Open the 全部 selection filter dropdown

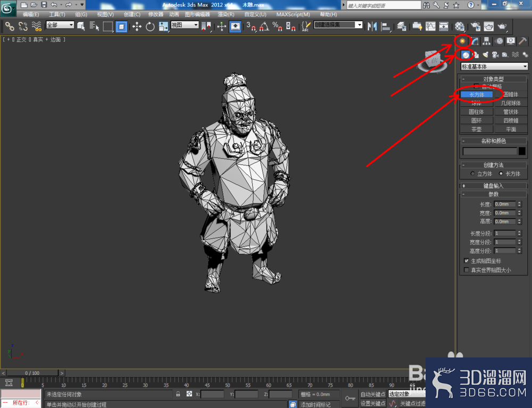[60, 25]
